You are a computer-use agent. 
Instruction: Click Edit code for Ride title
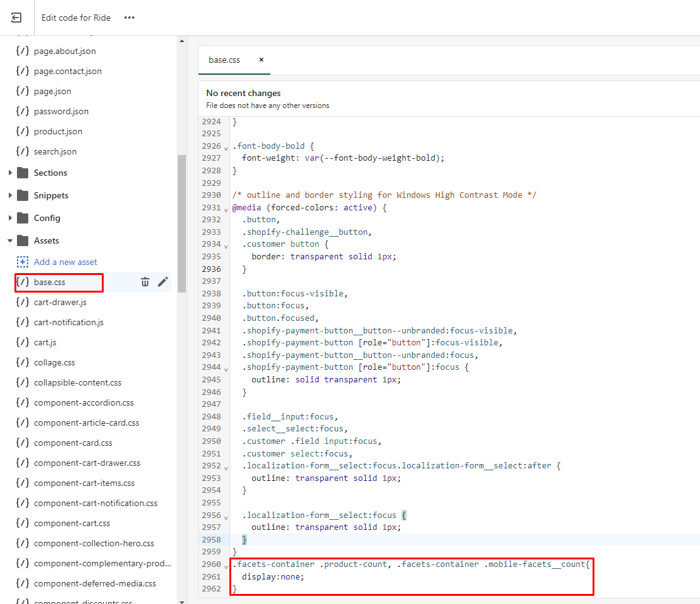(x=76, y=18)
